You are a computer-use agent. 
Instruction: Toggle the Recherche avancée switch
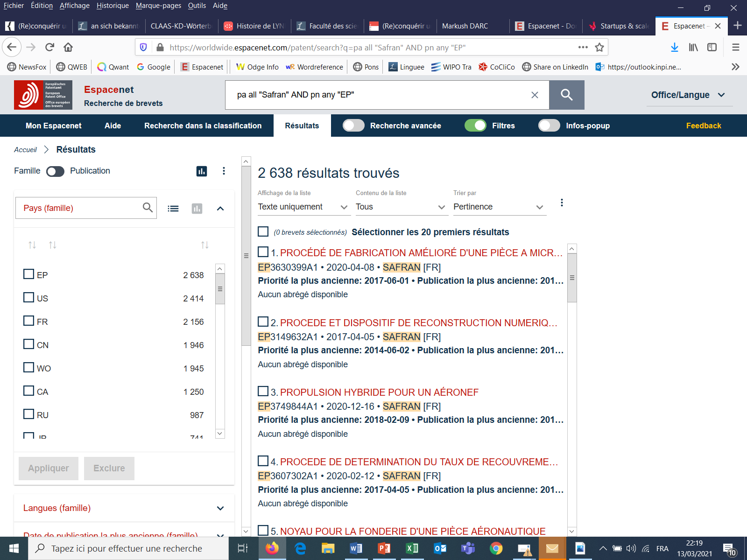tap(353, 126)
